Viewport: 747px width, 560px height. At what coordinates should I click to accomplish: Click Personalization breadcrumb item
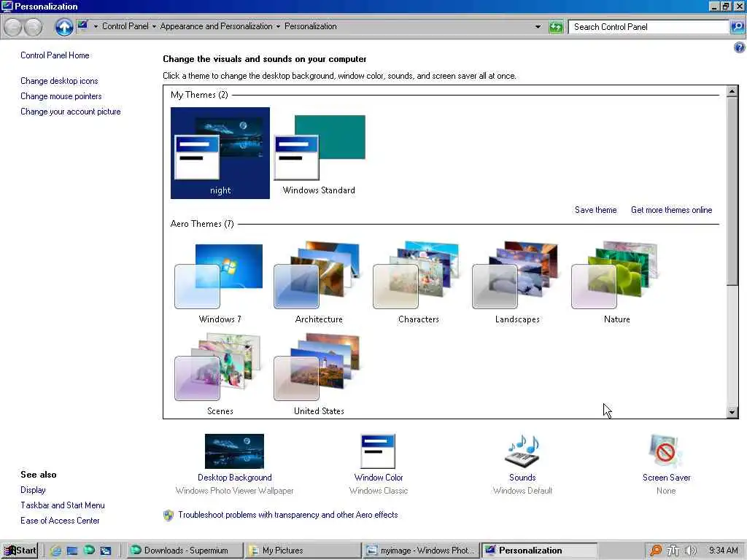click(x=311, y=26)
